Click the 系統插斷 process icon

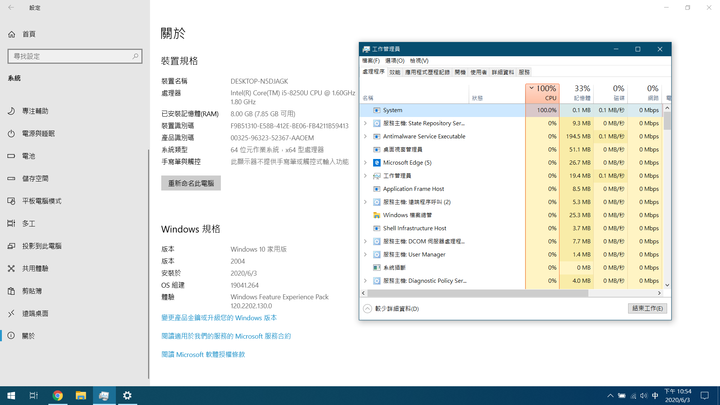(x=377, y=267)
